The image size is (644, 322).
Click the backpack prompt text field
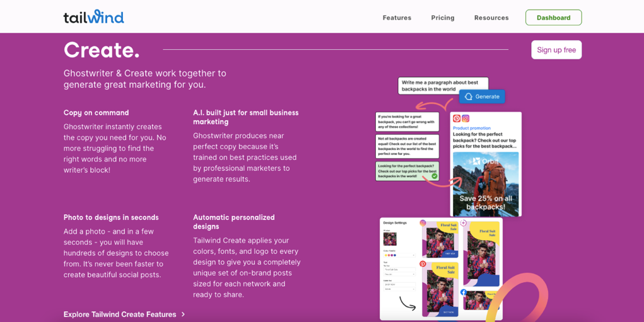pos(443,86)
